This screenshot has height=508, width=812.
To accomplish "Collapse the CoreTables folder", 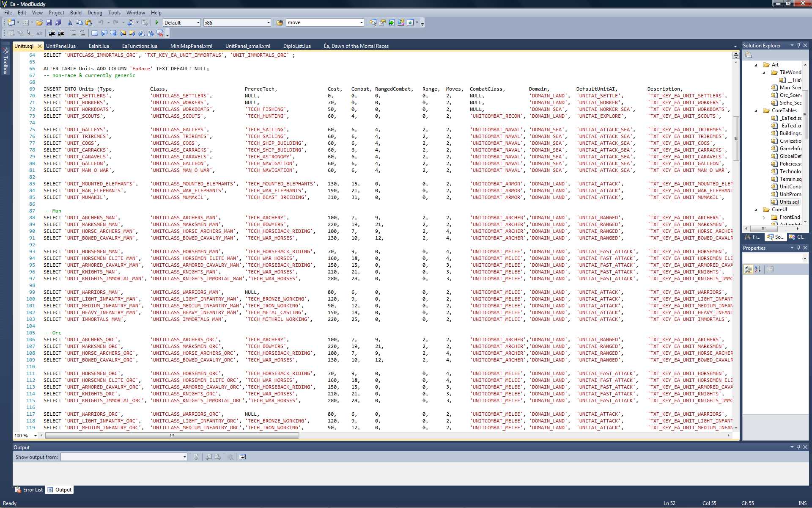I will click(756, 111).
